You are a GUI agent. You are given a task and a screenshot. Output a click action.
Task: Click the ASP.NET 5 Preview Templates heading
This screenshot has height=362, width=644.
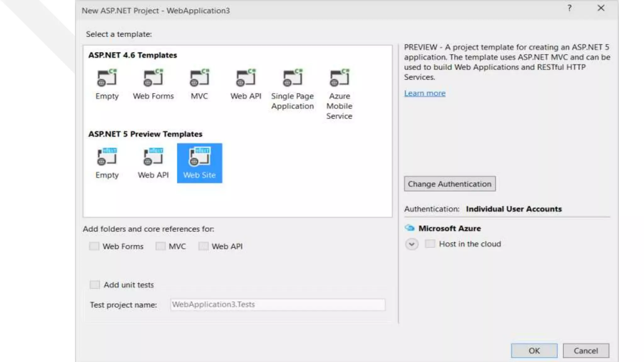point(145,134)
